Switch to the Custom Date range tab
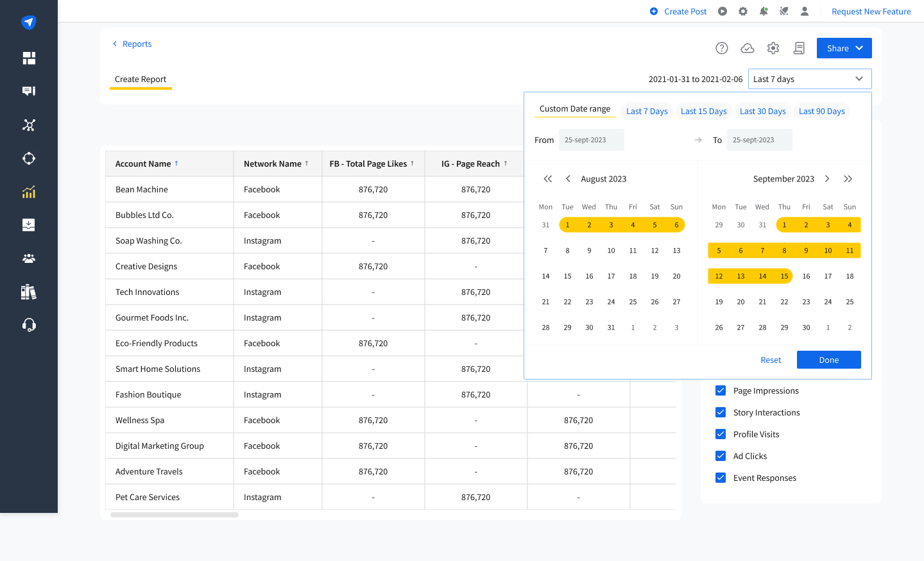Image resolution: width=924 pixels, height=561 pixels. pyautogui.click(x=575, y=109)
